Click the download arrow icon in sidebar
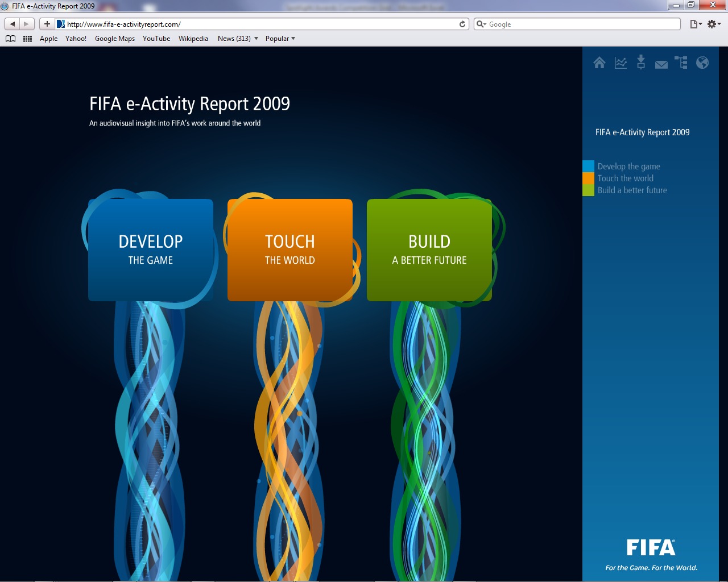 (x=641, y=62)
